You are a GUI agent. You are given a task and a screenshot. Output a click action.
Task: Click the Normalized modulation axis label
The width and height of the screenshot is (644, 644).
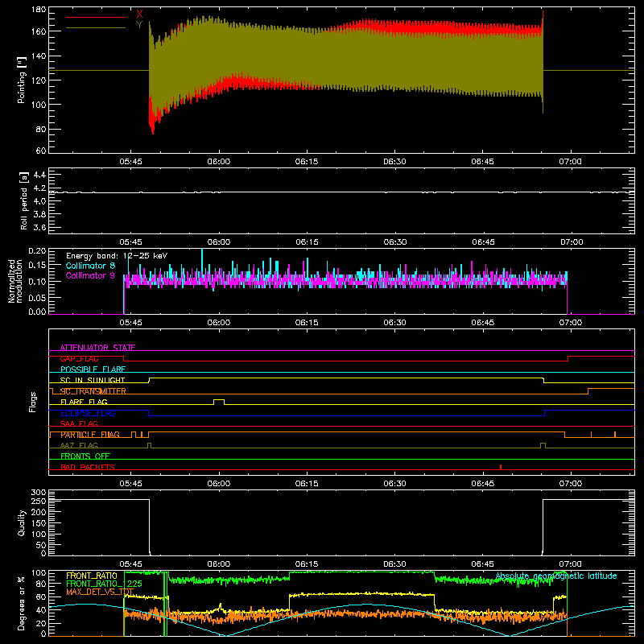click(15, 281)
